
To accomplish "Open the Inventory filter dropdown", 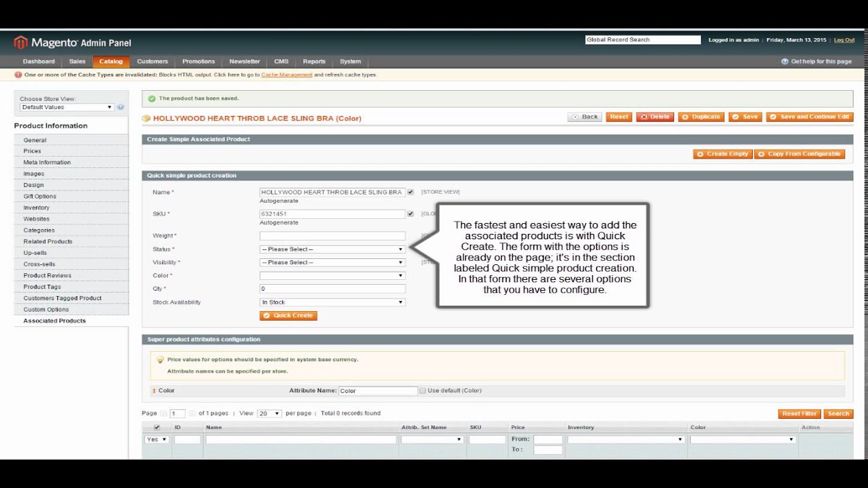I will 626,439.
